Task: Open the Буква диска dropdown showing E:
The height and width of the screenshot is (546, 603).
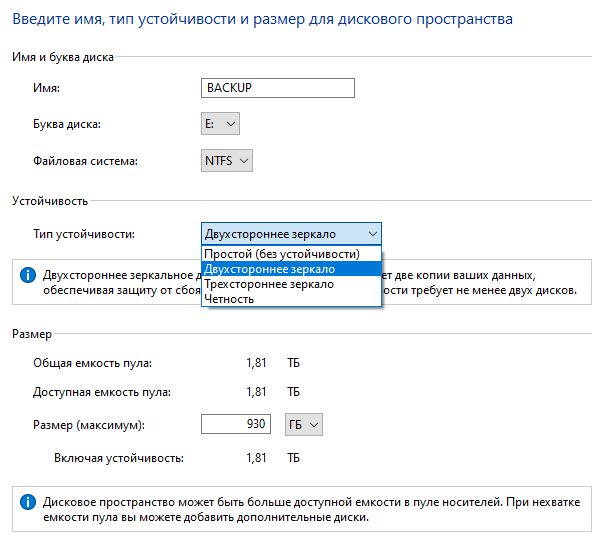Action: 221,124
